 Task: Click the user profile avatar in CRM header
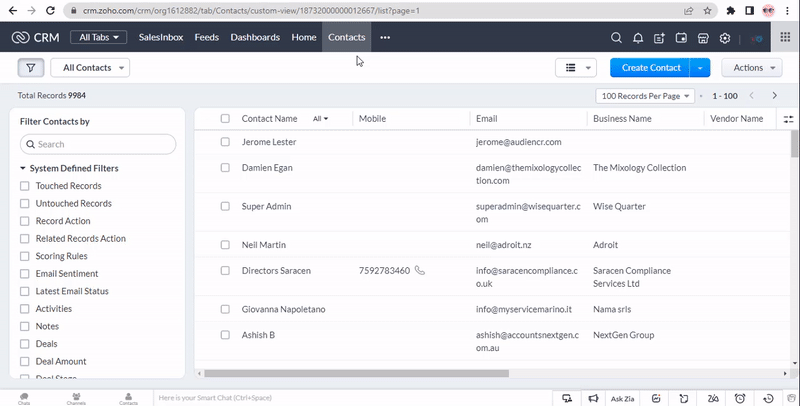click(757, 38)
